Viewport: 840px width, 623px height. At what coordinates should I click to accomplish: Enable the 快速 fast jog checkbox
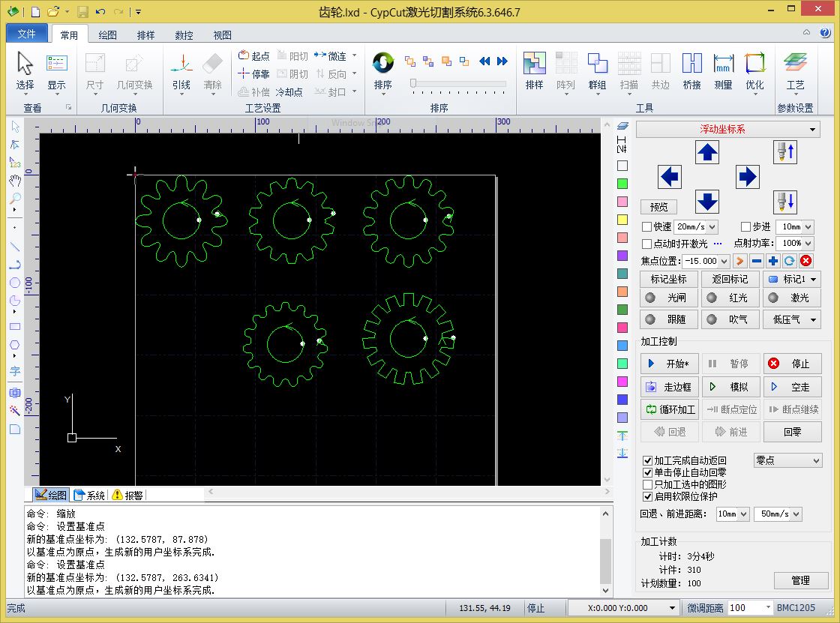646,226
